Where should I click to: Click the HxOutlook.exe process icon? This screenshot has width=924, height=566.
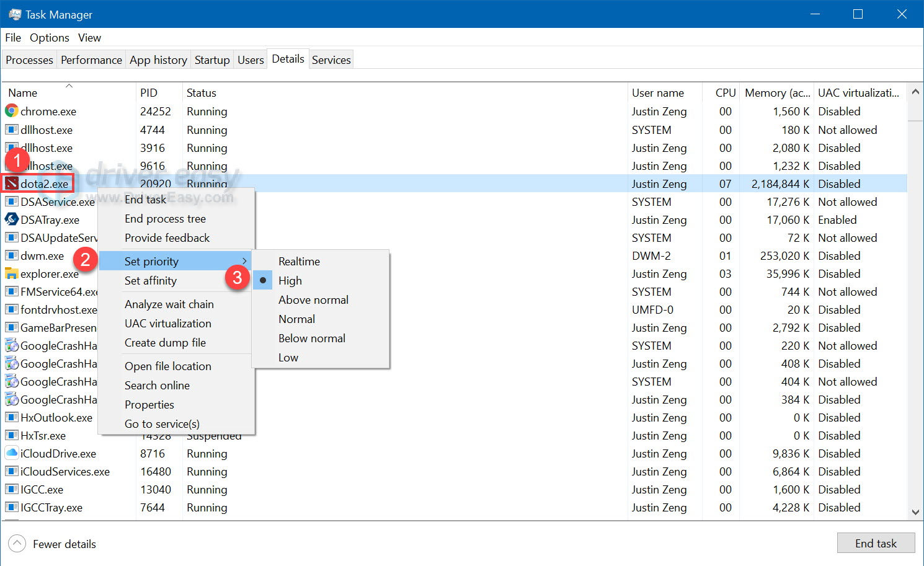[x=11, y=417]
